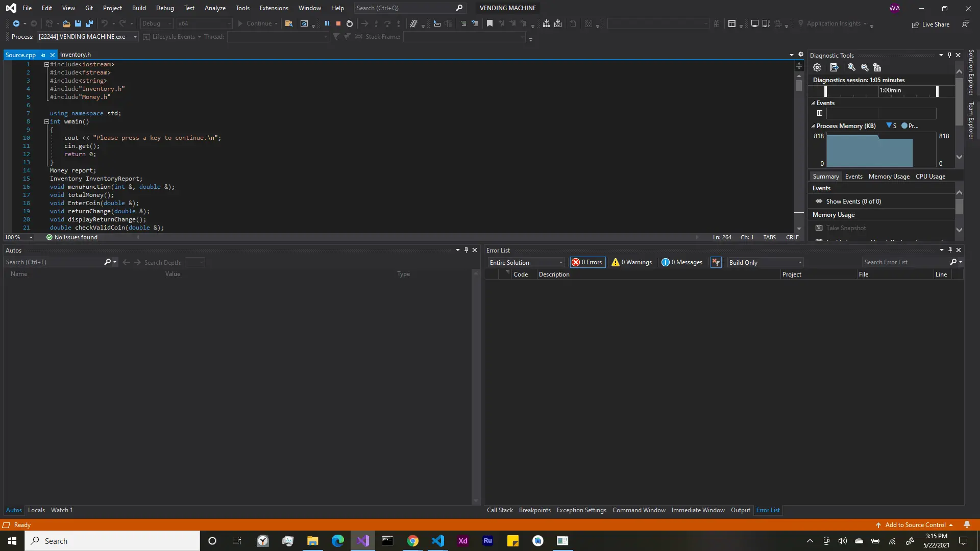Open the Entire Solution scope dropdown
Image resolution: width=980 pixels, height=551 pixels.
point(526,262)
